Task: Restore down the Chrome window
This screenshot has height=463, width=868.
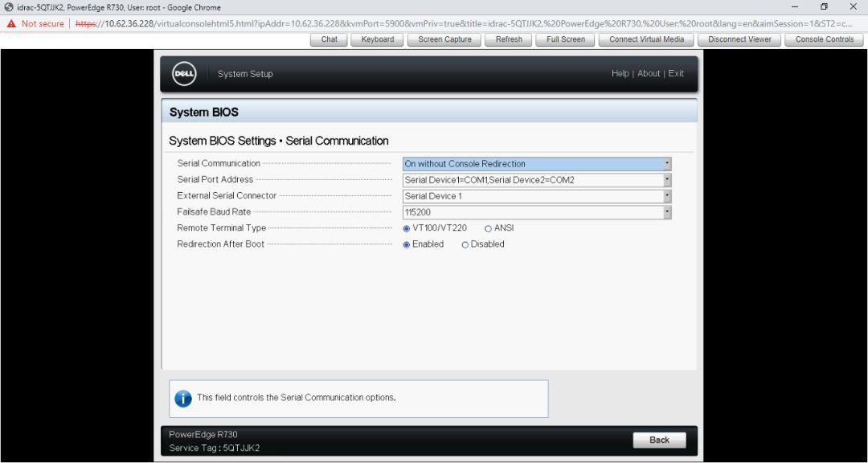Action: click(825, 7)
